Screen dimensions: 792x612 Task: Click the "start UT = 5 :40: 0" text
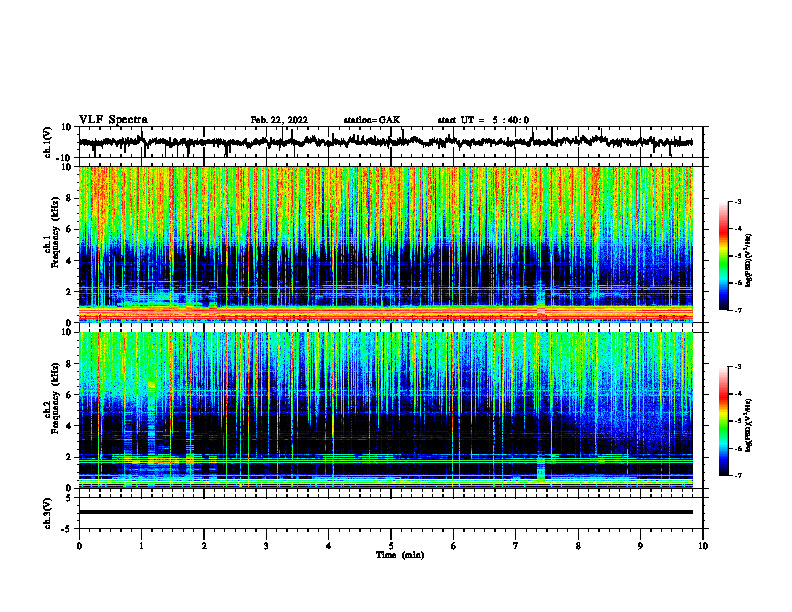483,120
